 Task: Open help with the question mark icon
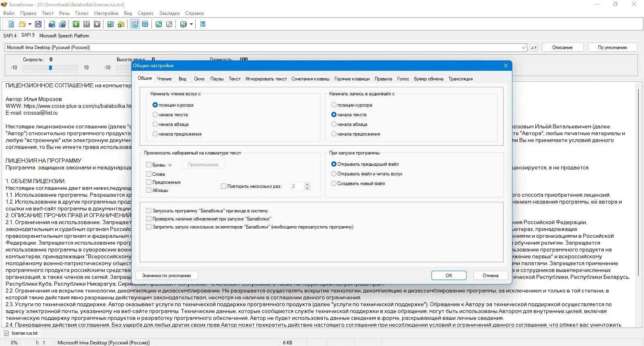203,24
